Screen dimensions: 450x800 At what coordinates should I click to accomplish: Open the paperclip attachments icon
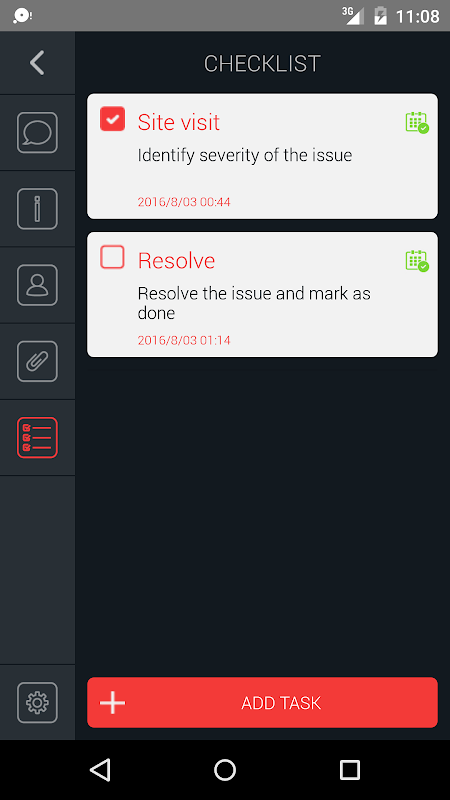point(37,361)
